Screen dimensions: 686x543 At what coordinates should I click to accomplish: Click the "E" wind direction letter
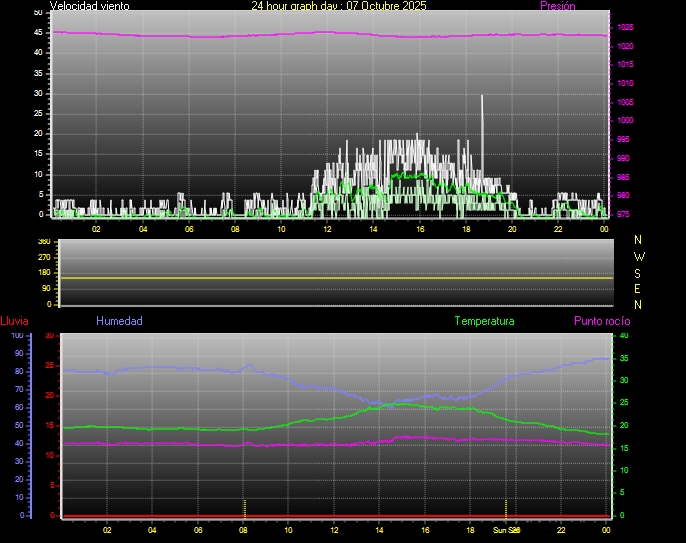(x=639, y=288)
